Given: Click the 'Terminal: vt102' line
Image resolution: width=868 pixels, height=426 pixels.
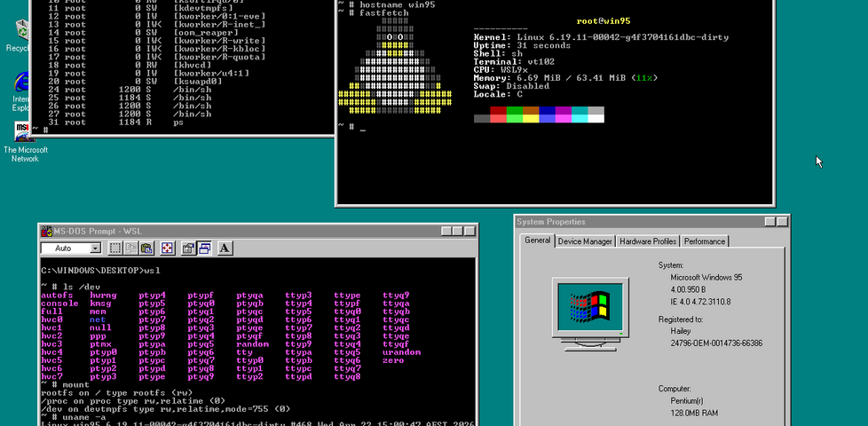Looking at the screenshot, I should 514,62.
